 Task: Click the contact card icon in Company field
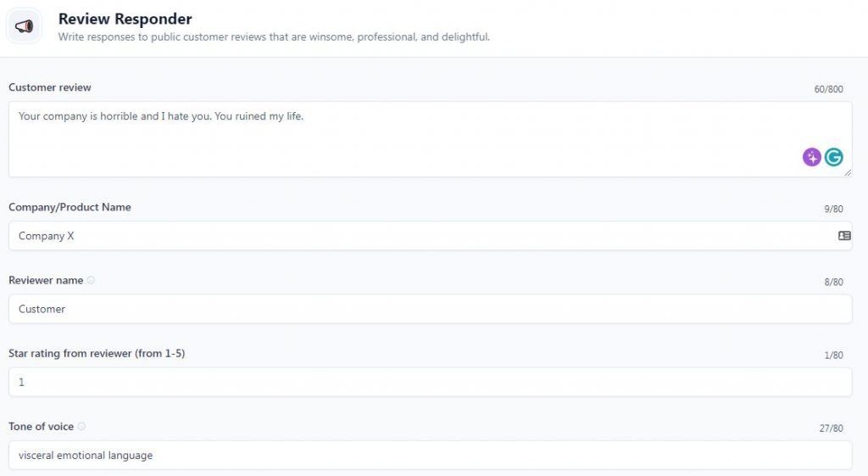click(x=844, y=236)
